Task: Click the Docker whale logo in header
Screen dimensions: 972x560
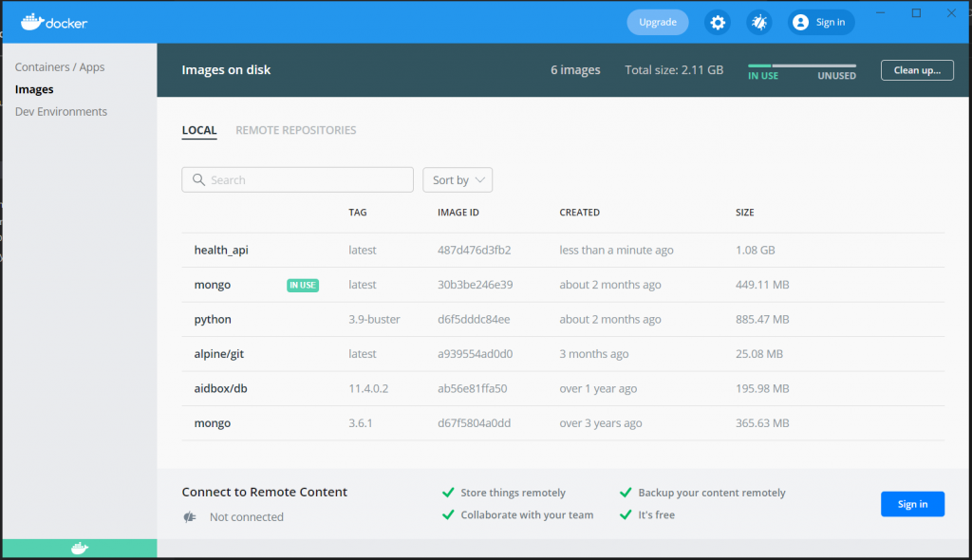Action: click(54, 23)
